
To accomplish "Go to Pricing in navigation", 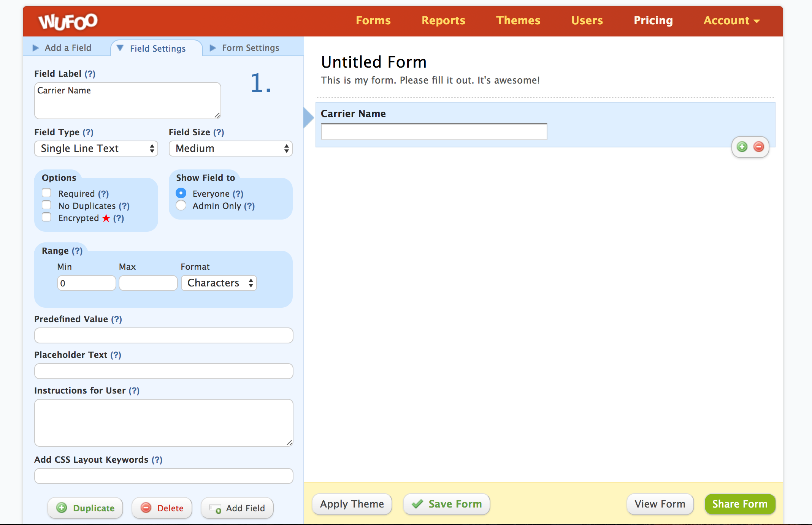I will click(x=653, y=21).
